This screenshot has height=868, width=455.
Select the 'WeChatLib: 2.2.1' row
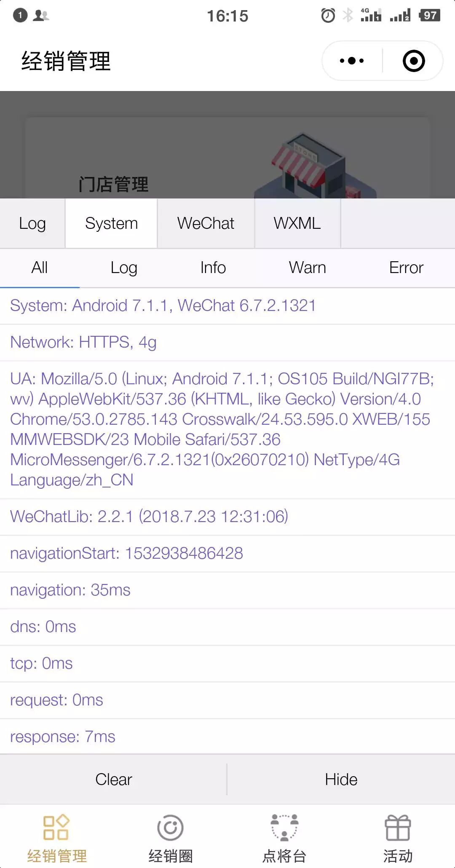click(x=227, y=517)
